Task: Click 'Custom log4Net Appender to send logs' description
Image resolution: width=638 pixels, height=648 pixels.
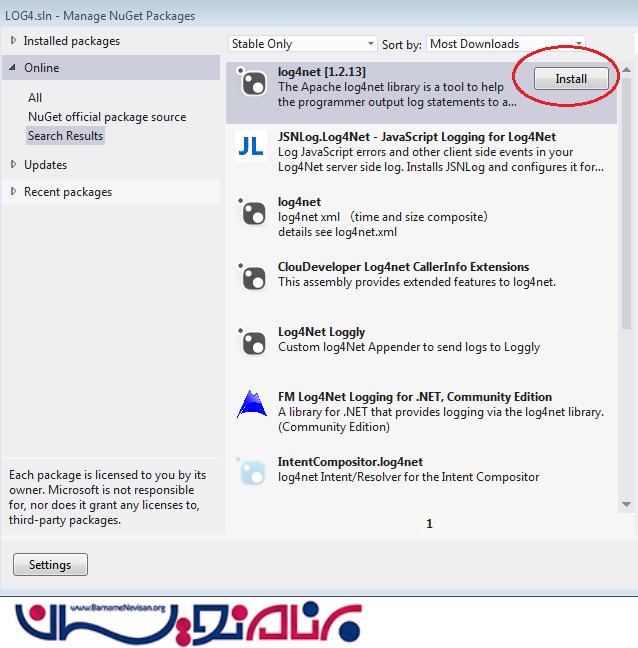Action: pyautogui.click(x=409, y=347)
